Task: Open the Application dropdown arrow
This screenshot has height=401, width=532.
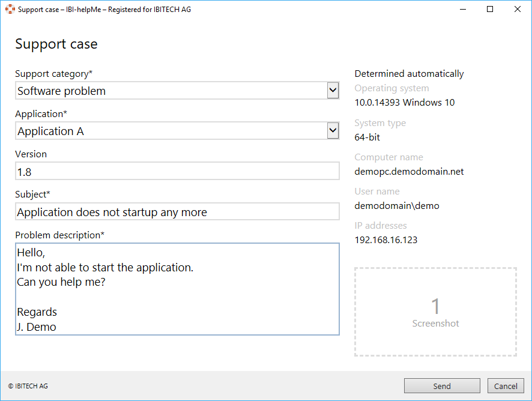Action: (x=333, y=131)
